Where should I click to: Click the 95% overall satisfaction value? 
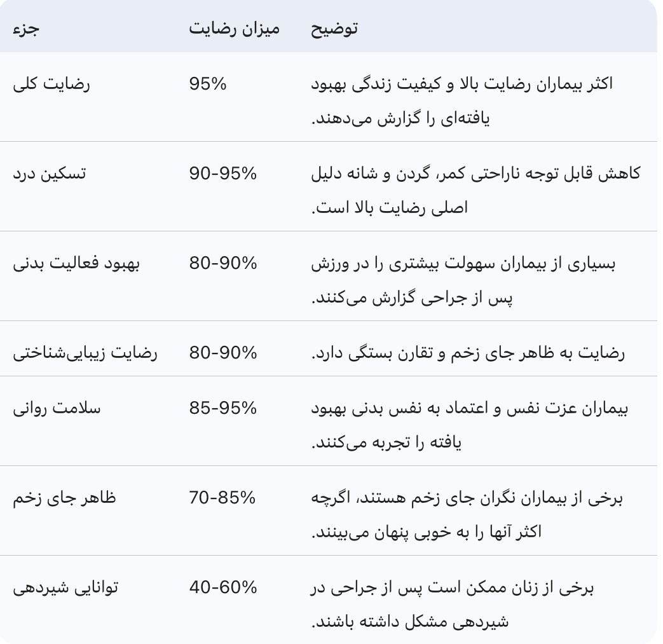point(208,84)
